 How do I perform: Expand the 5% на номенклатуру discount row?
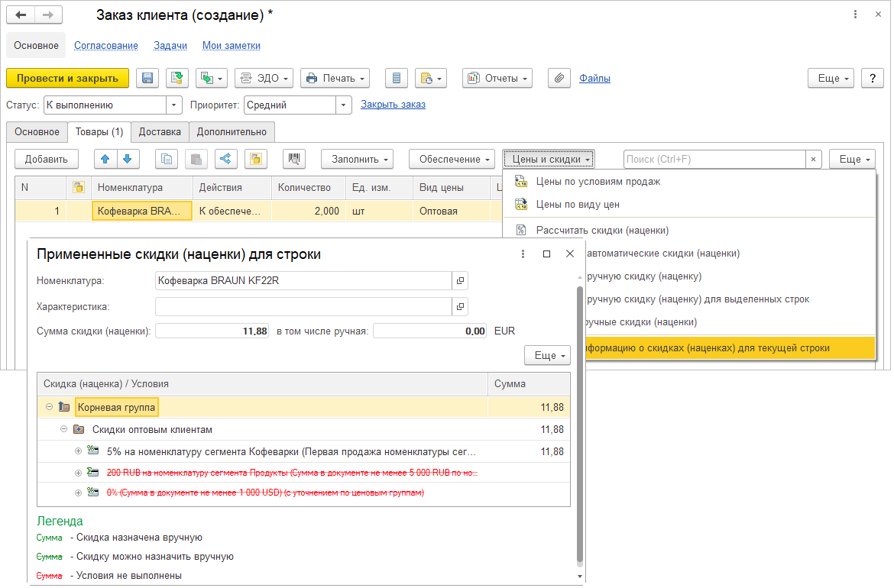pos(78,451)
